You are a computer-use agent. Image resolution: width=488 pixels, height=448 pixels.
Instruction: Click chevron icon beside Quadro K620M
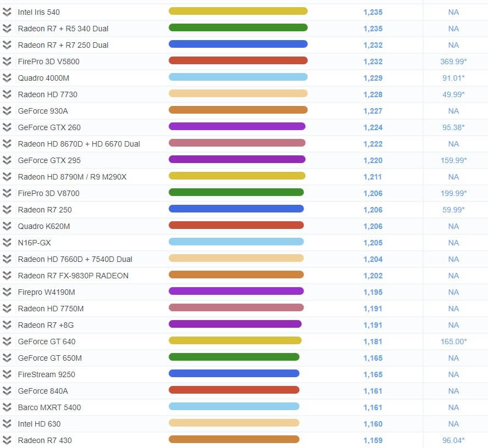point(7,226)
